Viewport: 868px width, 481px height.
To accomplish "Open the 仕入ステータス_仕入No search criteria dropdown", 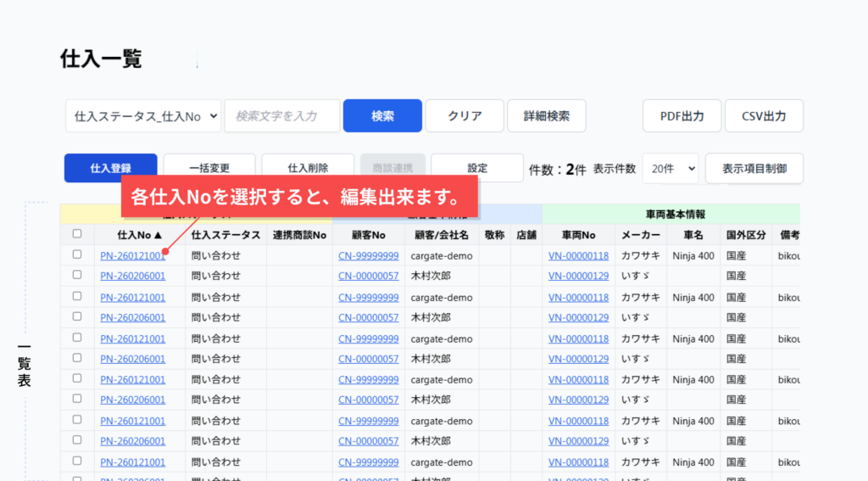I will (x=143, y=116).
